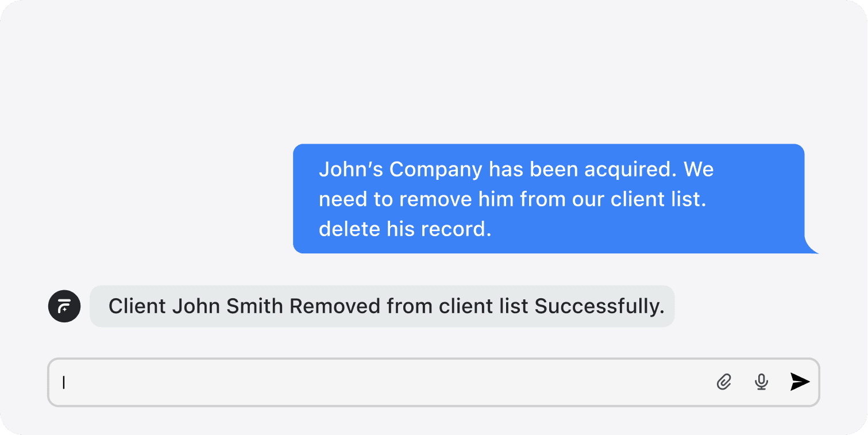Screen dimensions: 868x435
Task: Select the blue user message bubble
Action: click(x=549, y=198)
